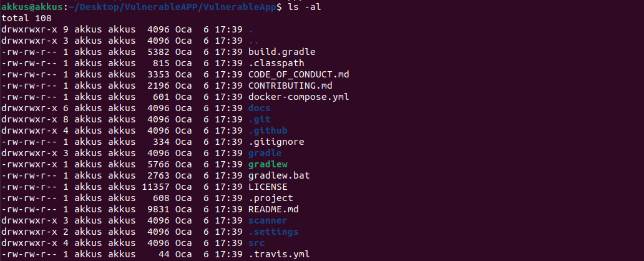Click the src directory name
The width and height of the screenshot is (644, 261).
pos(256,243)
